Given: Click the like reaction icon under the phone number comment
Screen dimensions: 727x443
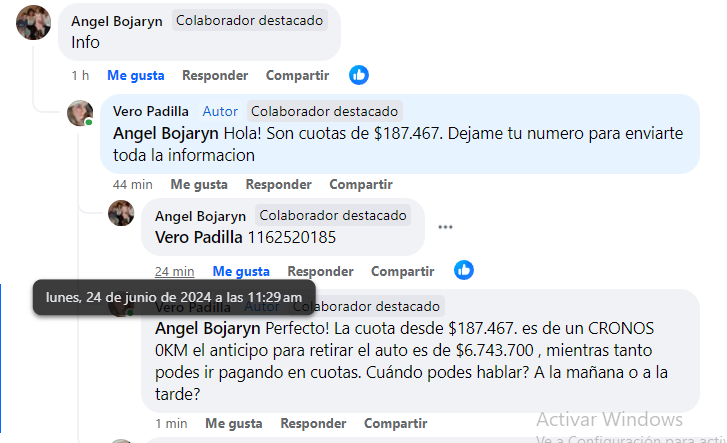Looking at the screenshot, I should (x=464, y=270).
